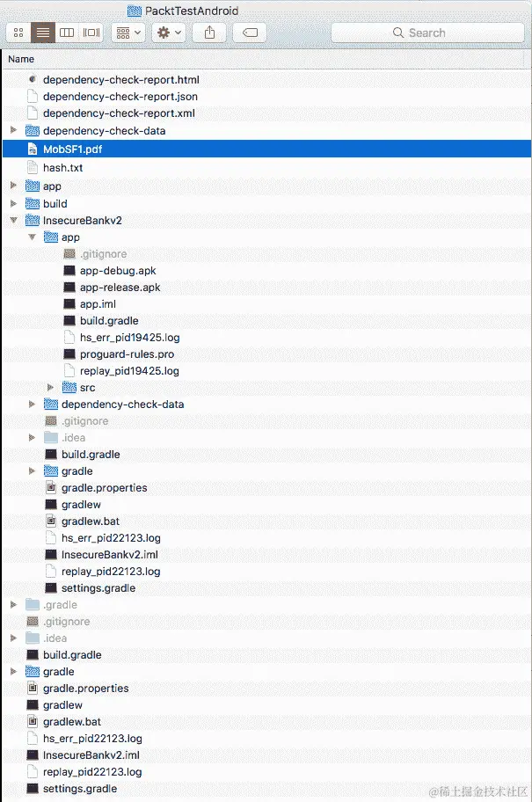Click the app.iml file icon

pyautogui.click(x=69, y=303)
